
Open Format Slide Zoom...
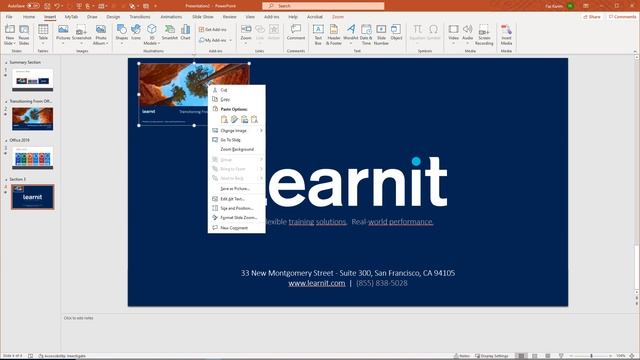[237, 218]
